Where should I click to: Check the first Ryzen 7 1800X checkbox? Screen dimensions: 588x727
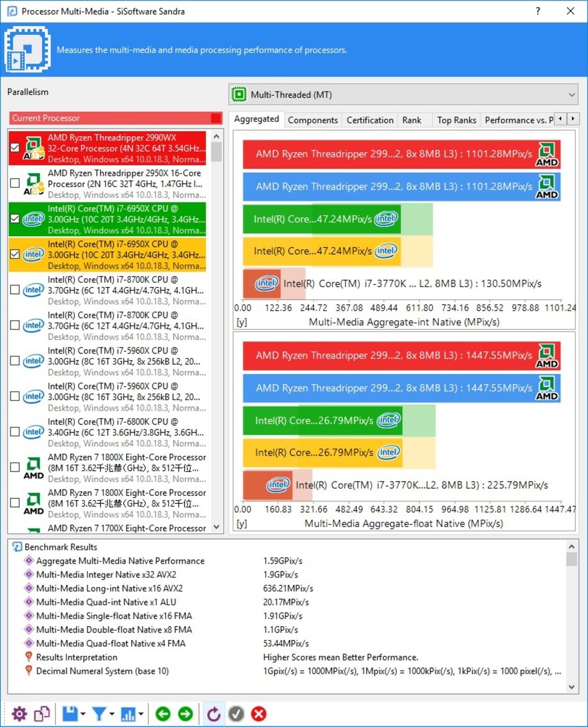[x=15, y=467]
